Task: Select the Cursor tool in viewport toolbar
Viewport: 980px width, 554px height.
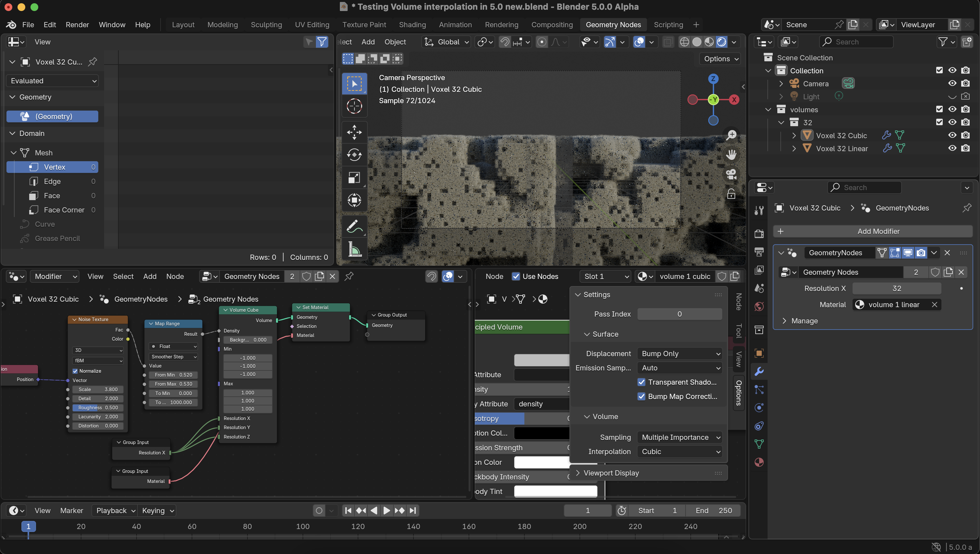Action: tap(354, 106)
